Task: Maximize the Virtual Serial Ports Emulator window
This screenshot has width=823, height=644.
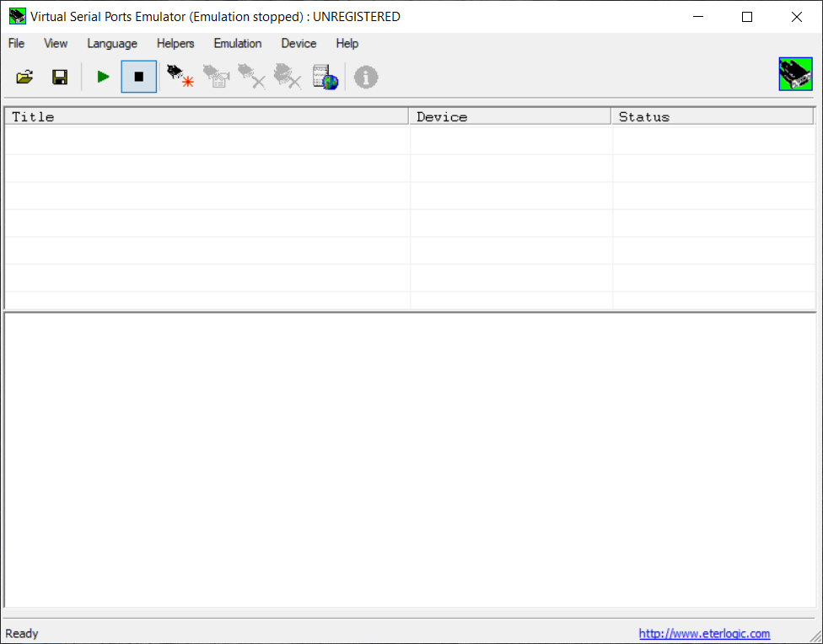Action: point(747,17)
